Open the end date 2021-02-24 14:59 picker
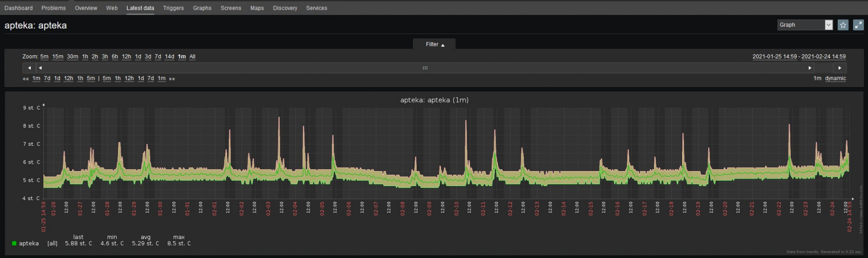Image resolution: width=868 pixels, height=258 pixels. click(823, 57)
